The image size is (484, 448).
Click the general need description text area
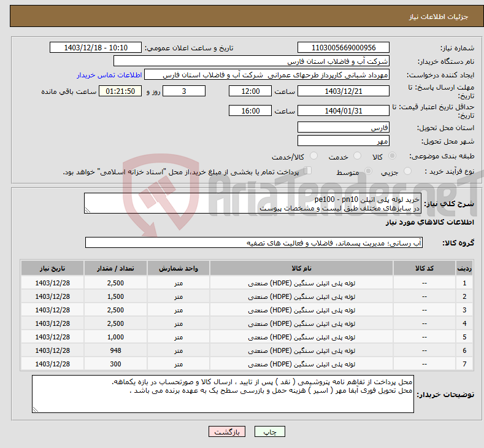click(253, 203)
